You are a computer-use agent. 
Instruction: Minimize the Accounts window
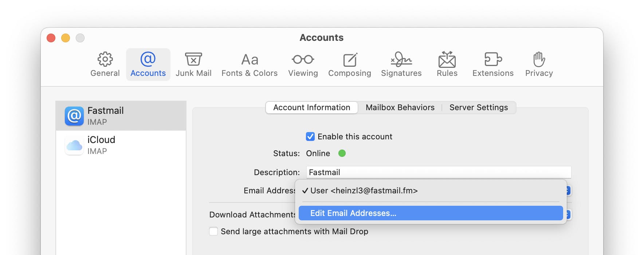(66, 38)
